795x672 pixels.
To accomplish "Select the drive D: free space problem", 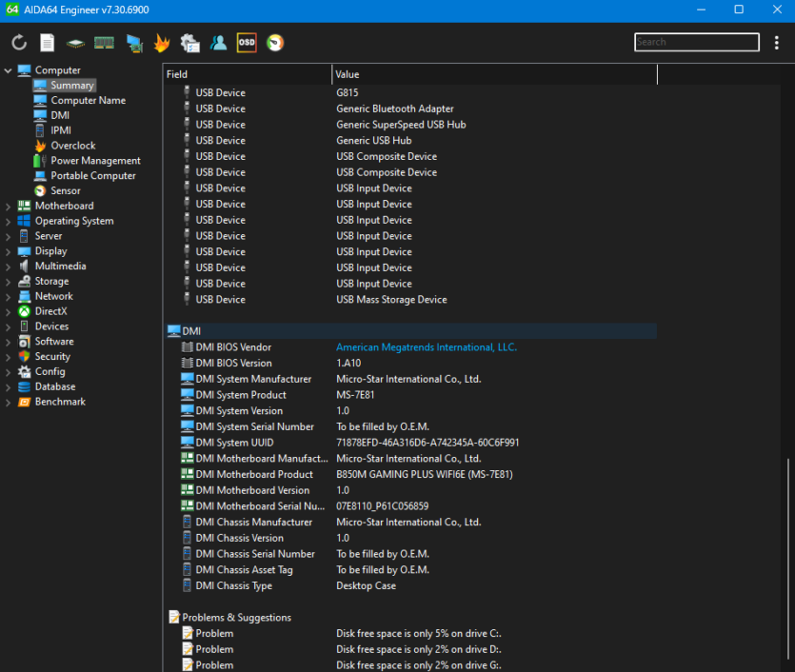I will click(410, 649).
